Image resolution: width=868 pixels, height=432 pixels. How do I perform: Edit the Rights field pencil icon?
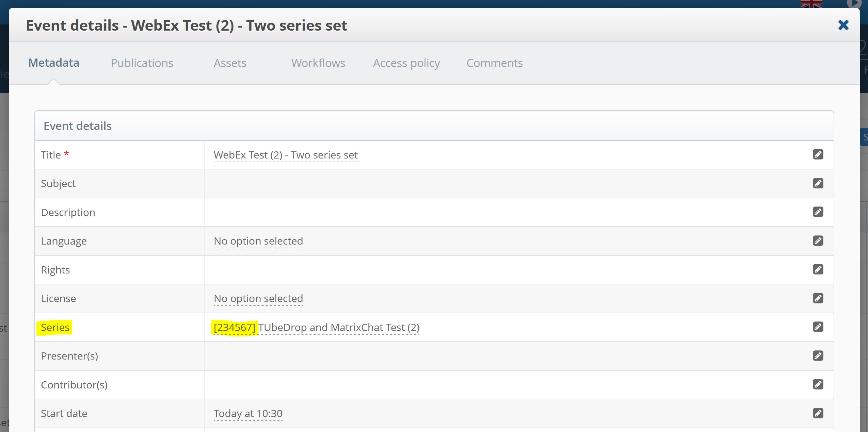[818, 269]
